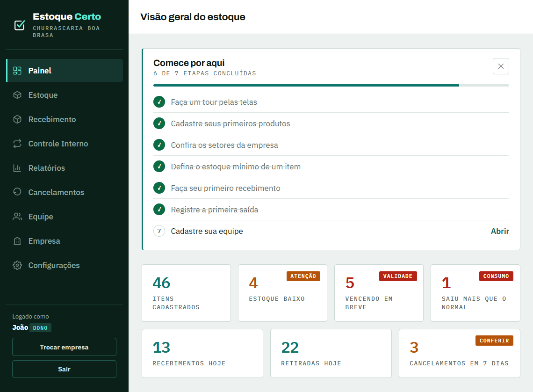Open the '1 Saiu mais que o normal' card

(475, 293)
